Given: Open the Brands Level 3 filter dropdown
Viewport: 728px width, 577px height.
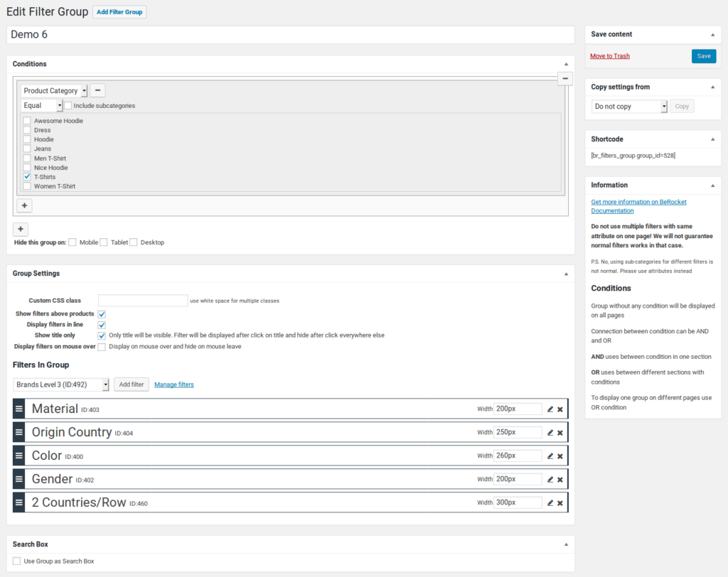Looking at the screenshot, I should coord(61,384).
